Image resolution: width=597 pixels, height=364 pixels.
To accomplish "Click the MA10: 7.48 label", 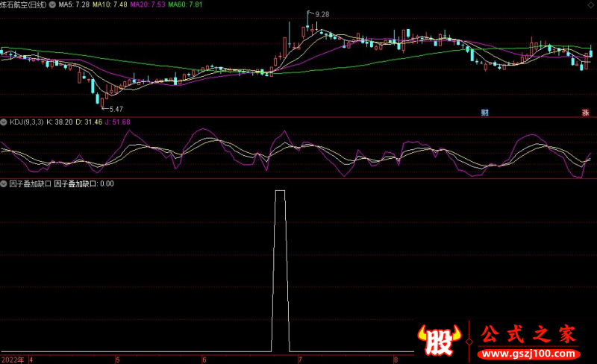I will [x=109, y=4].
